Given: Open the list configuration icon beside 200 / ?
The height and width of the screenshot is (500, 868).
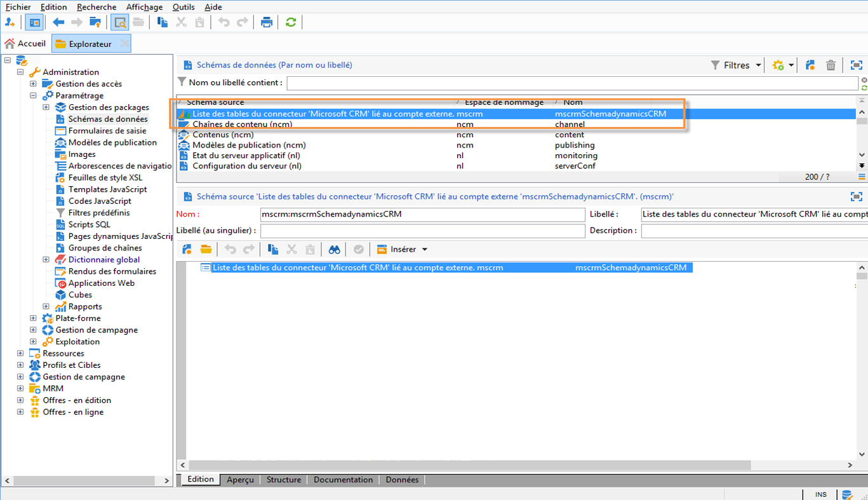Looking at the screenshot, I should coord(862,177).
